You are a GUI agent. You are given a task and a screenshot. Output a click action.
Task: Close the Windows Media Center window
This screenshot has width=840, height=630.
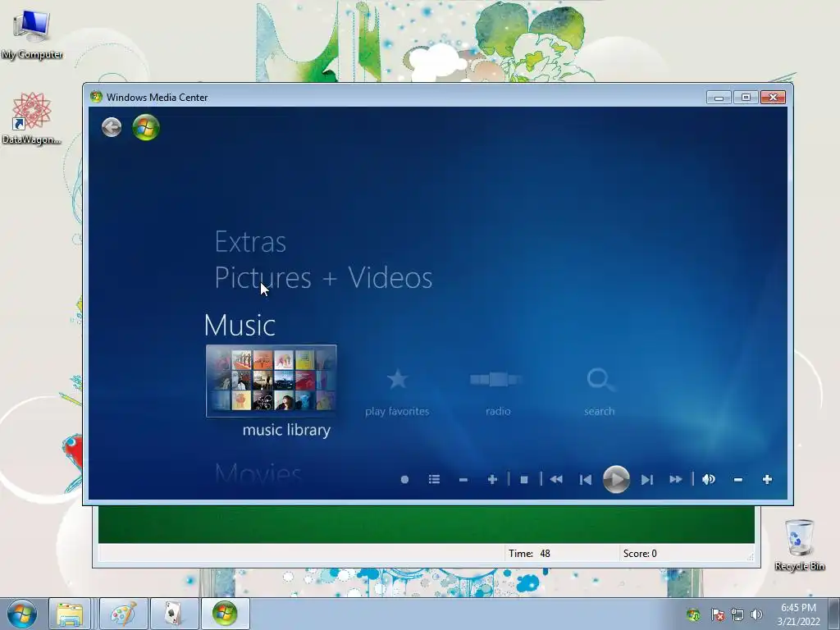pos(773,97)
